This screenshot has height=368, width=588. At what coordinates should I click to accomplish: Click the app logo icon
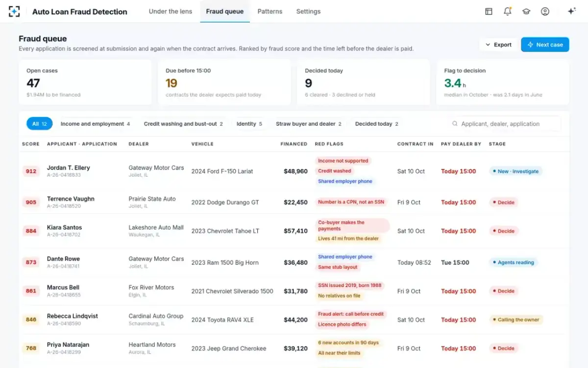(15, 11)
